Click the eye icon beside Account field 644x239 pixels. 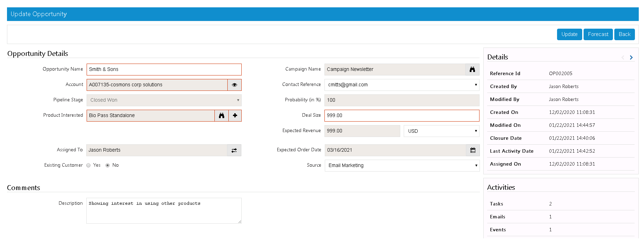234,85
